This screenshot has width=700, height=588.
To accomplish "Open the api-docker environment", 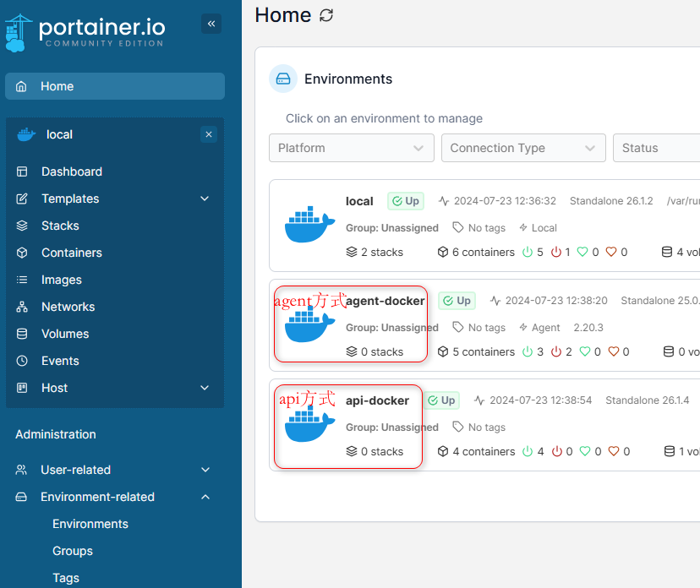I will coord(377,400).
